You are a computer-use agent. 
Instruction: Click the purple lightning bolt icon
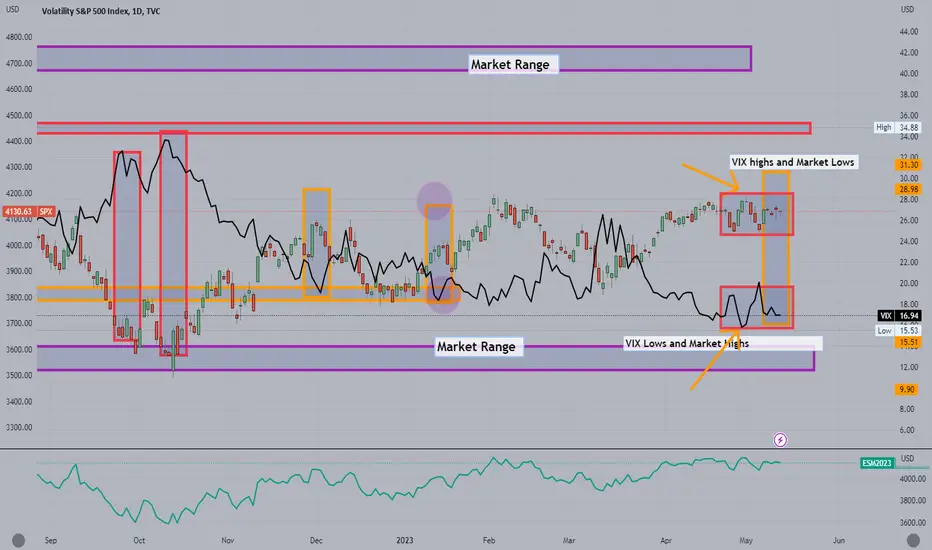click(x=780, y=440)
